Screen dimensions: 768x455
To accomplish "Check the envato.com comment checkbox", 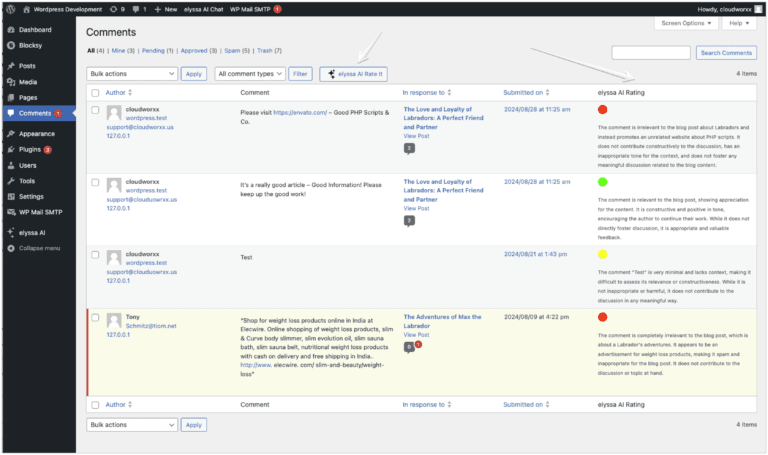I will pos(95,110).
